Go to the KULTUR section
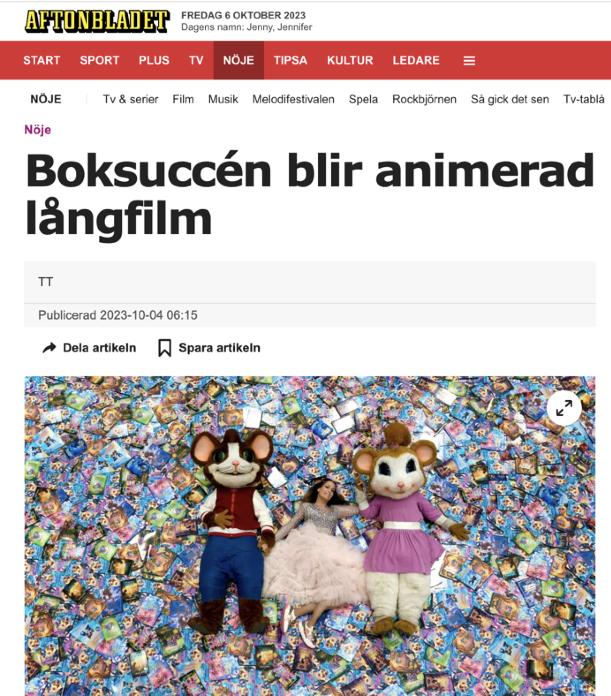611x696 pixels. click(x=350, y=60)
